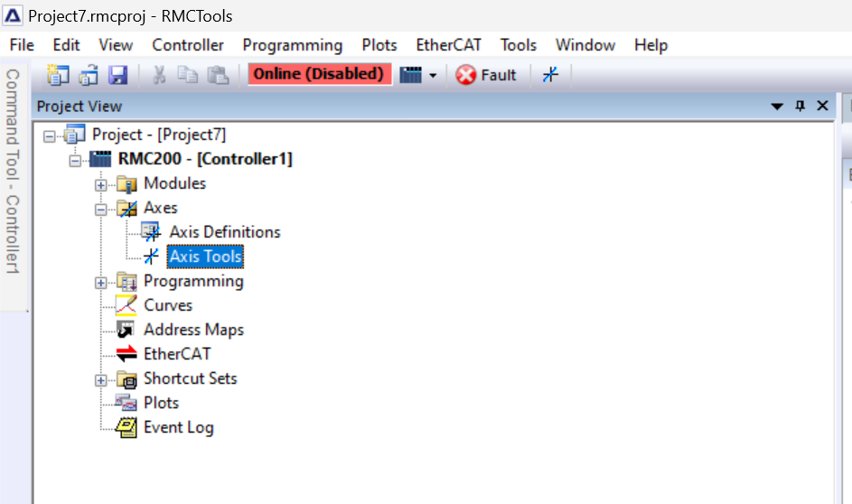Select the Programming tree item
The image size is (852, 504).
coord(193,281)
